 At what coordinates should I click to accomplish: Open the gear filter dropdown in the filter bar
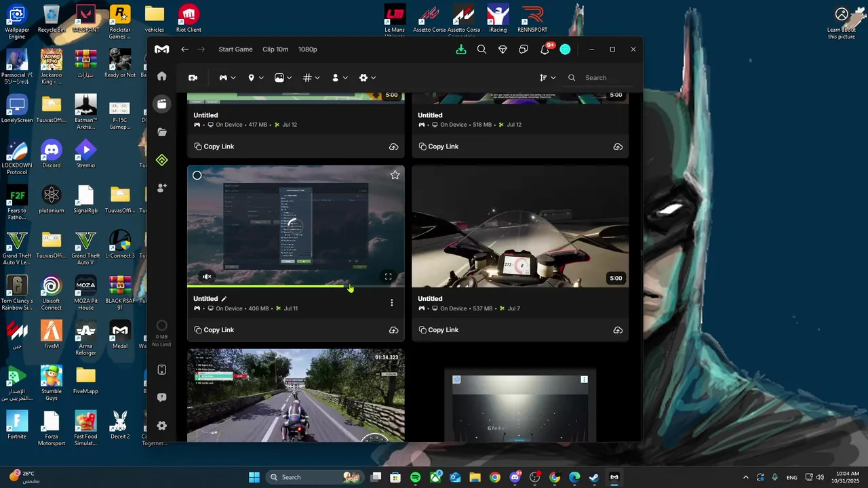[x=368, y=78]
